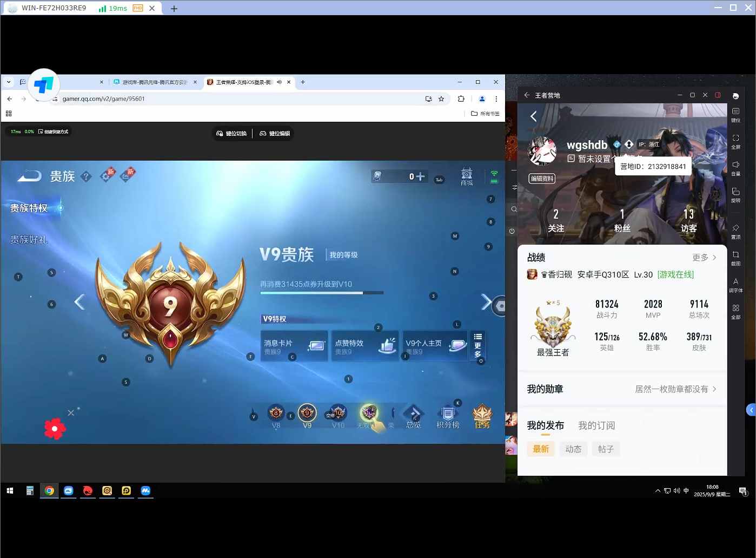The height and width of the screenshot is (558, 756).
Task: Click the search icon on emulator left strip
Action: (x=514, y=209)
